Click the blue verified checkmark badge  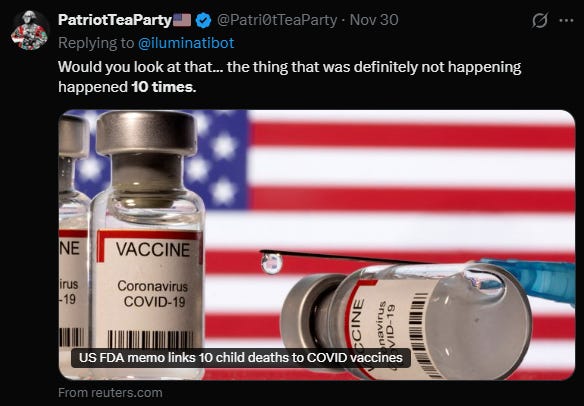[x=203, y=20]
